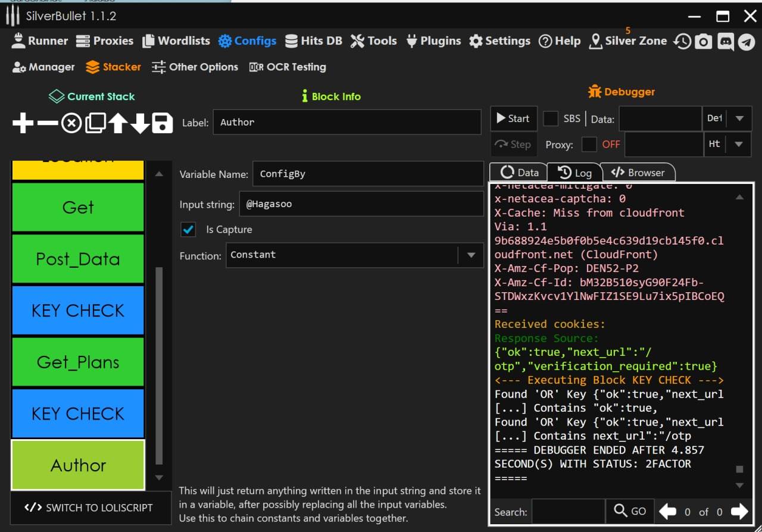Open the Hits DB menu
The height and width of the screenshot is (532, 762).
point(314,41)
